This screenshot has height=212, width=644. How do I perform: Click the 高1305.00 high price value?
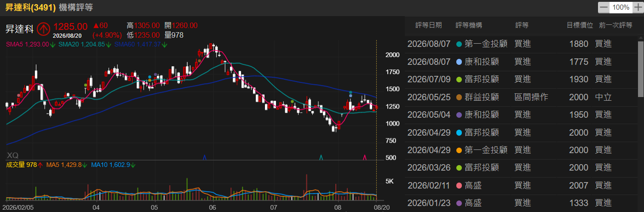143,25
